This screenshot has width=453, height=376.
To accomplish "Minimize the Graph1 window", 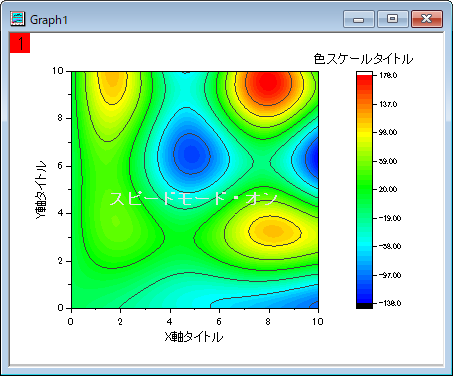I will coord(359,19).
